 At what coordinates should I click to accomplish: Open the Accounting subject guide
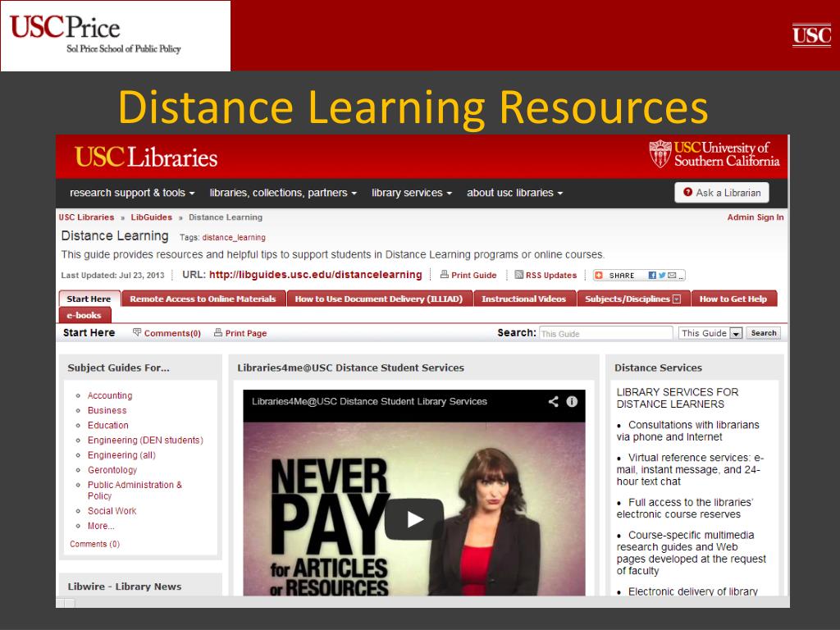click(x=110, y=395)
